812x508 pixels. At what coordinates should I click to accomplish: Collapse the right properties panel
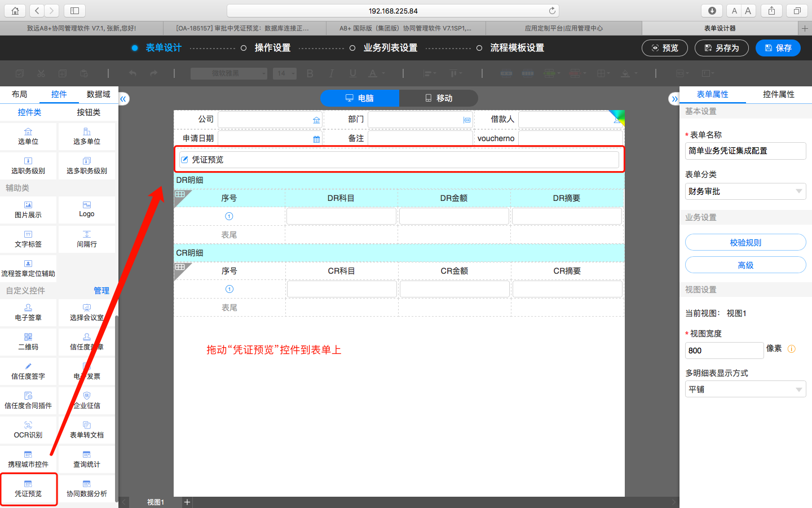coord(674,99)
